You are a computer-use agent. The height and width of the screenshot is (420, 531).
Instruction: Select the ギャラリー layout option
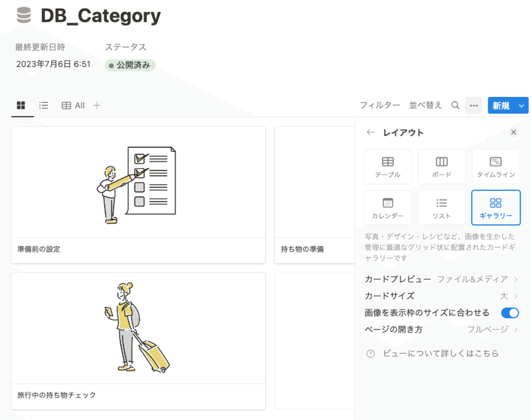coord(496,207)
